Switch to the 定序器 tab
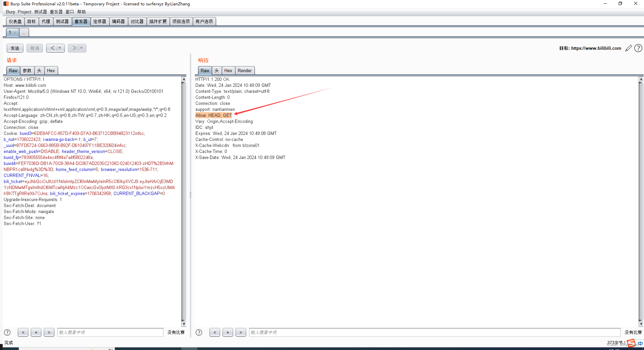Screen dimensions: 644x350 coord(100,21)
